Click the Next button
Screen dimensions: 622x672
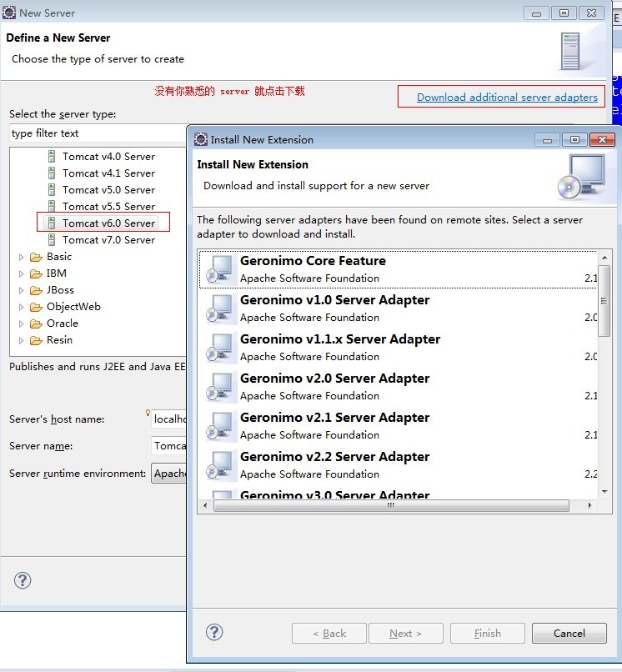[405, 634]
